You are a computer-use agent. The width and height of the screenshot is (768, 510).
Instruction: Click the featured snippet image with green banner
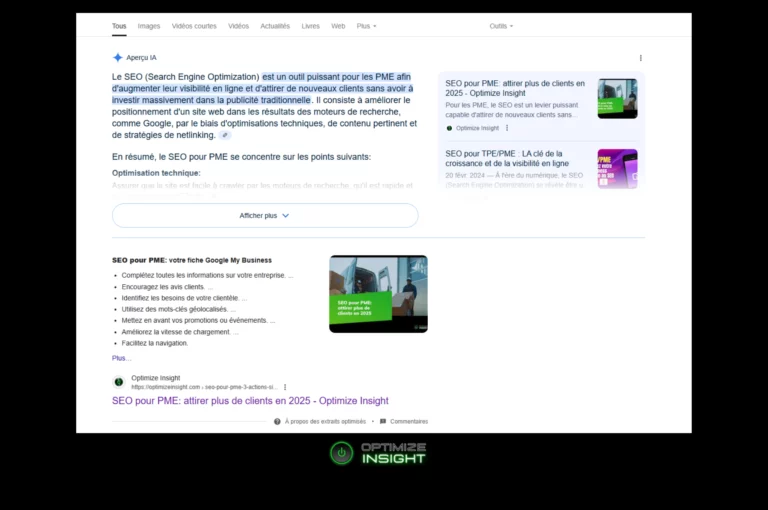(378, 294)
